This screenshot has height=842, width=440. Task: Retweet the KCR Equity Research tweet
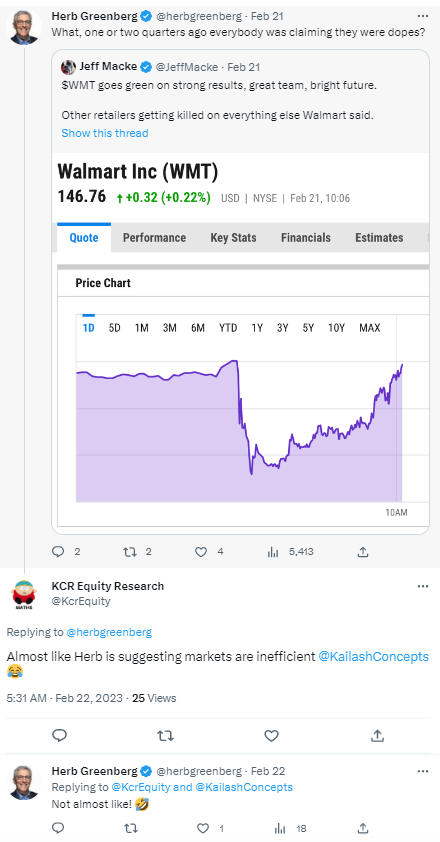tap(165, 735)
